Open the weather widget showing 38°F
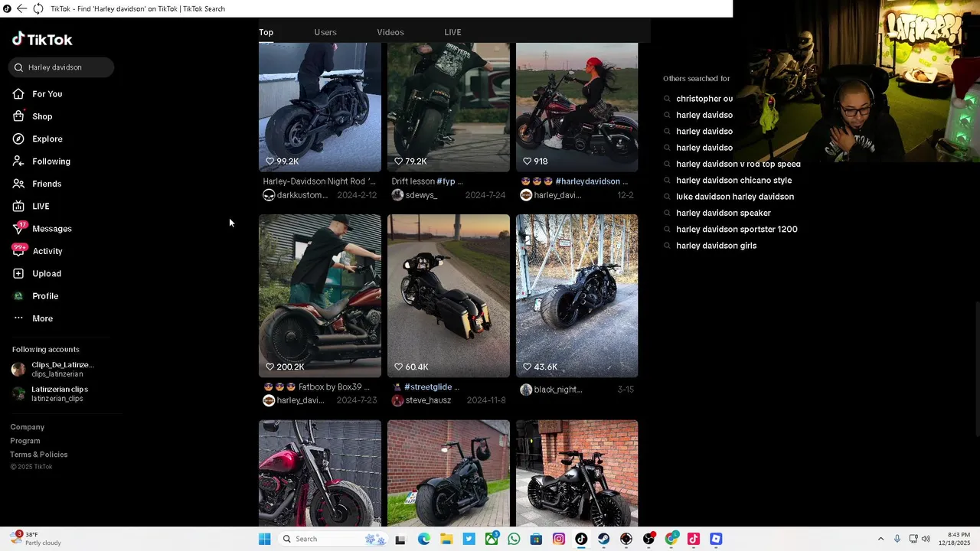This screenshot has width=980, height=551. (x=36, y=539)
